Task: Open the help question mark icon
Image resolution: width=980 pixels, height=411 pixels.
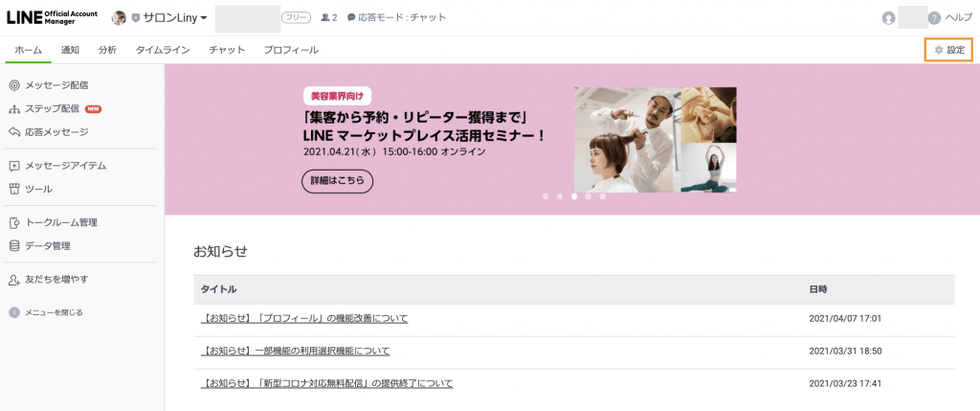Action: 934,18
